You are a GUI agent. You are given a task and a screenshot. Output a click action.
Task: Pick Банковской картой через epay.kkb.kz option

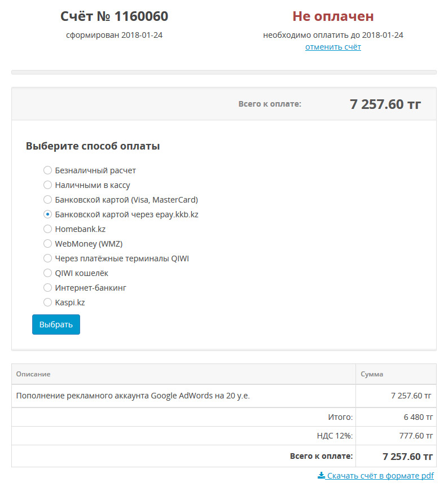tap(47, 214)
